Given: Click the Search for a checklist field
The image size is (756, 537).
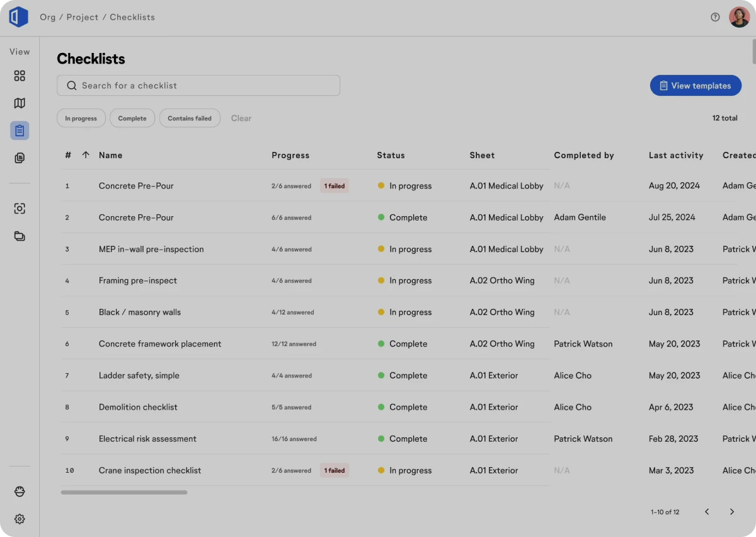Looking at the screenshot, I should pyautogui.click(x=198, y=86).
